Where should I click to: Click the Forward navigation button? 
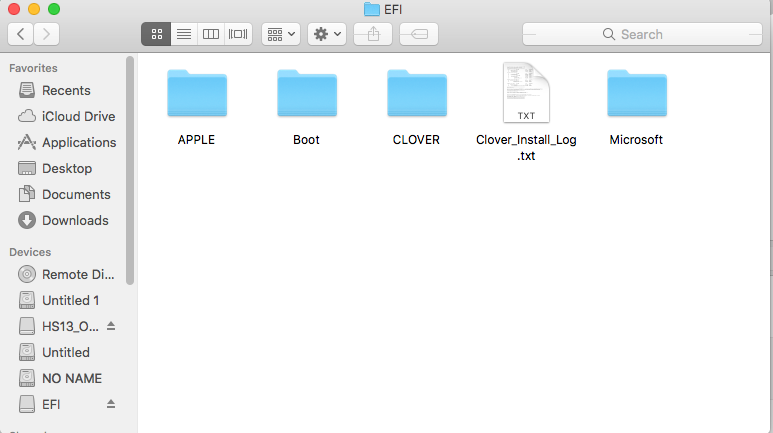point(46,34)
